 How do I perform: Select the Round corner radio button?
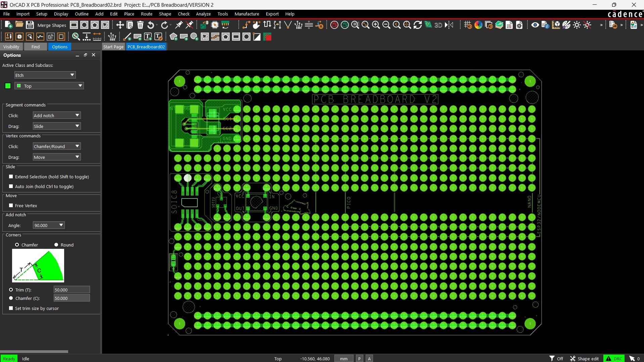tap(56, 245)
